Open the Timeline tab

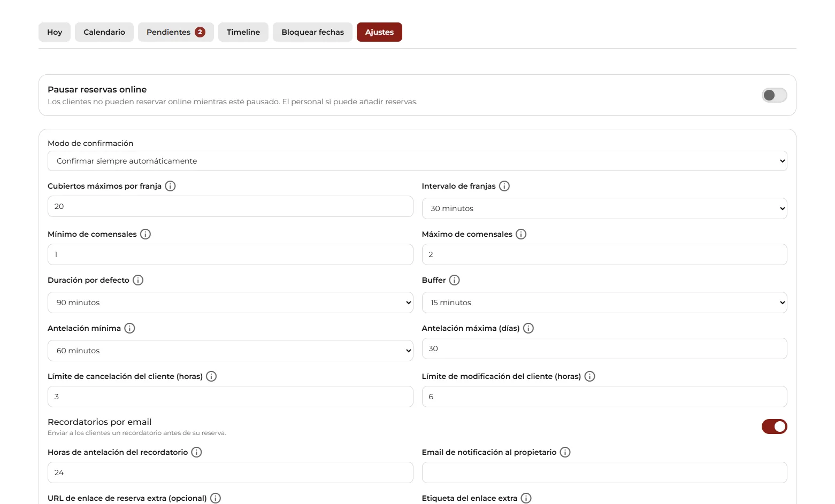pos(243,32)
